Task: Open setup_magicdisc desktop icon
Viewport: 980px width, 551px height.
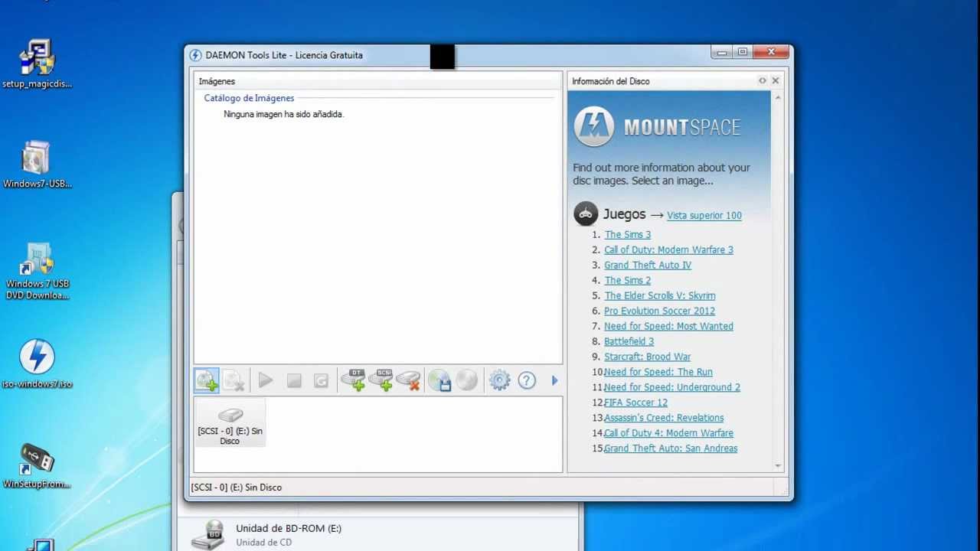Action: point(37,64)
